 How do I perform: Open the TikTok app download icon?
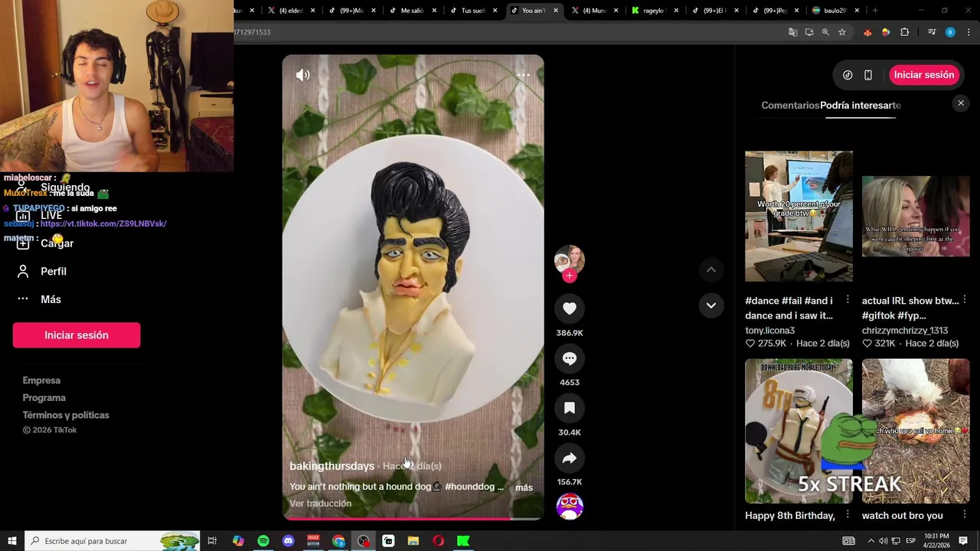[x=848, y=75]
